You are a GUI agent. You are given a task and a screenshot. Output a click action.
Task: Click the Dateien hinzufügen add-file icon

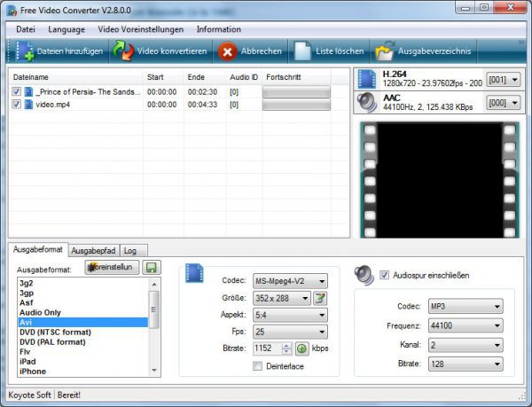click(25, 51)
